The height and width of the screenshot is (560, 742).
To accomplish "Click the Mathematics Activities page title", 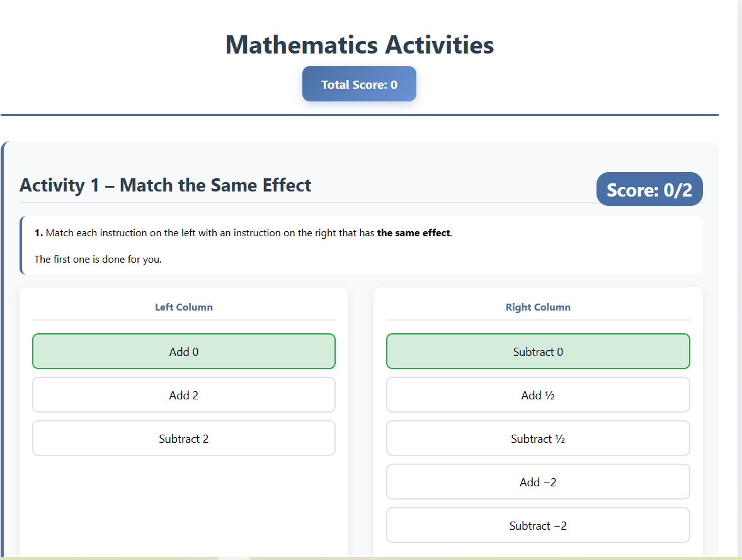I will (x=359, y=45).
